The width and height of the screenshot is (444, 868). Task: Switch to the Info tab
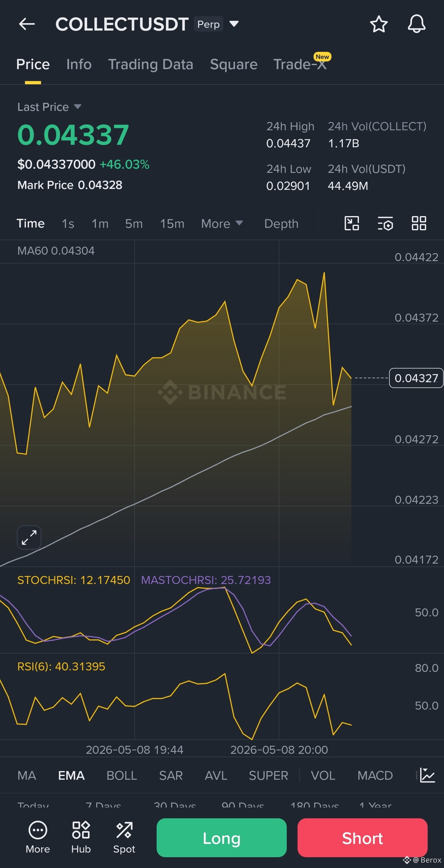tap(79, 64)
